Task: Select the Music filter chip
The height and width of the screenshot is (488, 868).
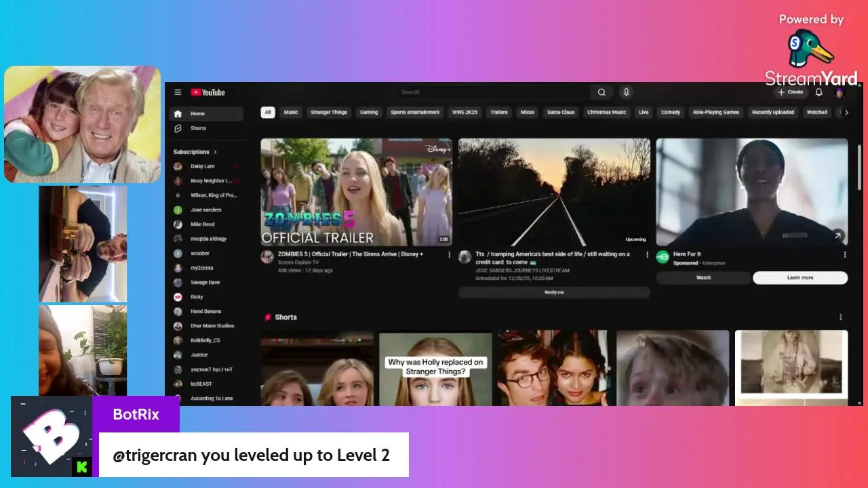Action: click(291, 113)
